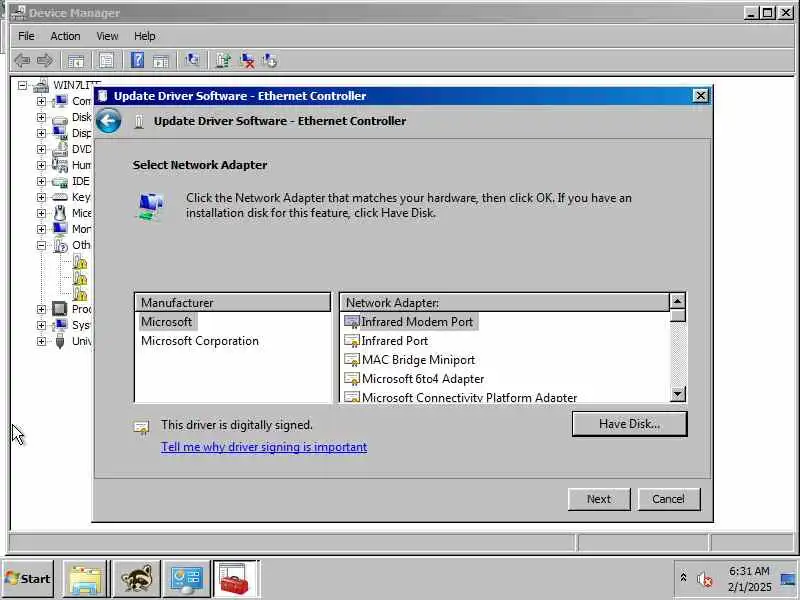This screenshot has width=800, height=600.
Task: Click the Update Driver Software toolbar icon
Action: [x=223, y=61]
